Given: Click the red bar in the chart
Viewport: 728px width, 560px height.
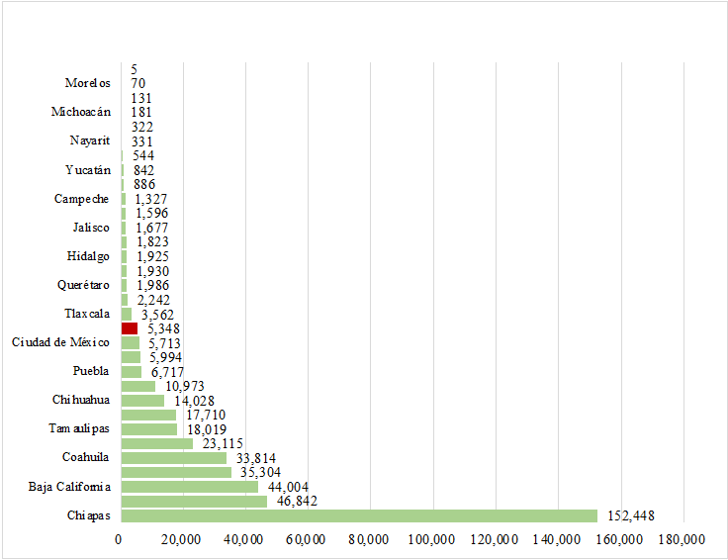Looking at the screenshot, I should coord(129,328).
